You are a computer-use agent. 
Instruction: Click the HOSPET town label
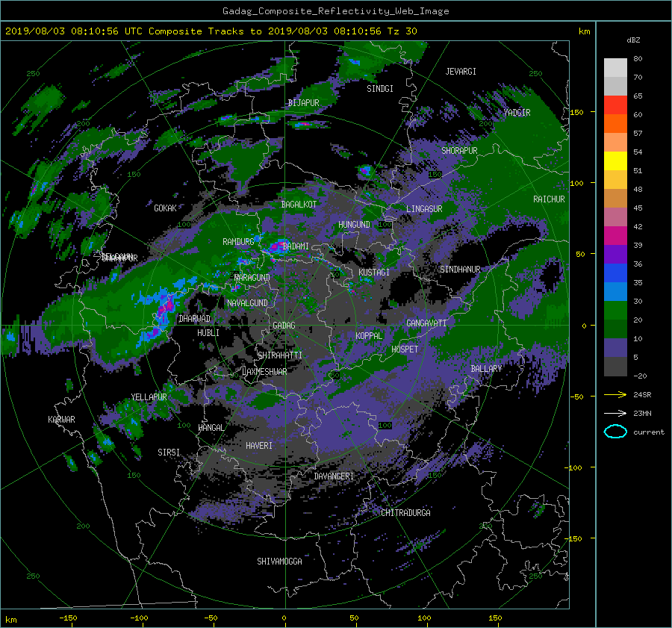point(405,349)
